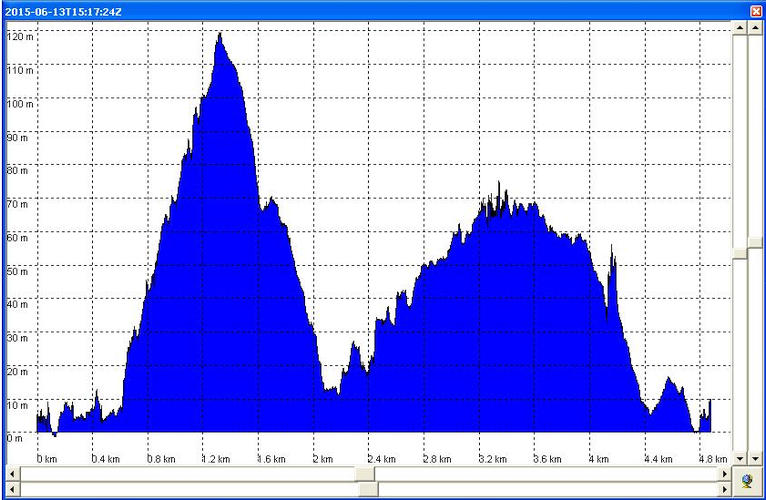Click the 0 m elevation axis label
This screenshot has height=500, width=766.
[15, 438]
